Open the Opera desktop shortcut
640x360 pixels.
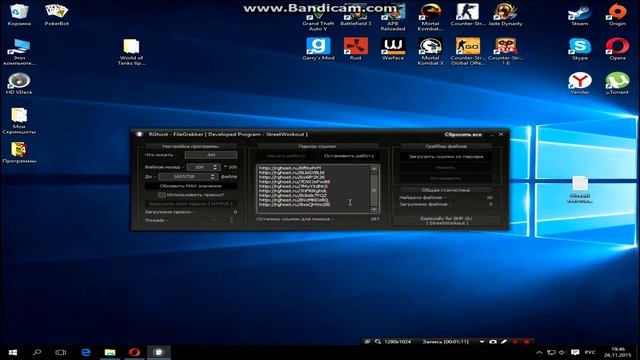pos(617,49)
